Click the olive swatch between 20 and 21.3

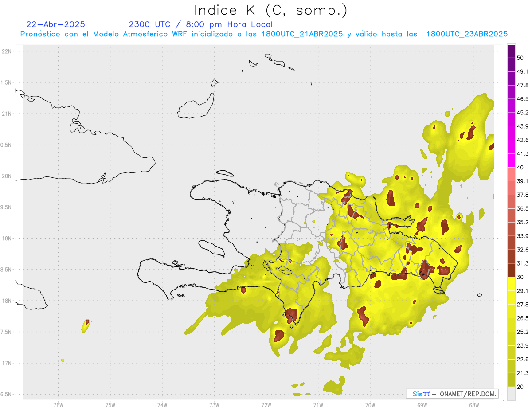point(512,380)
